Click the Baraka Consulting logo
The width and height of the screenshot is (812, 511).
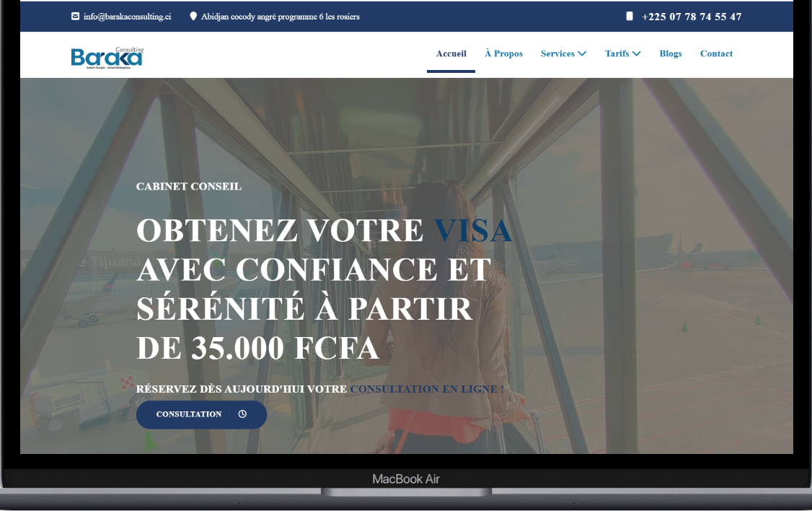point(107,57)
